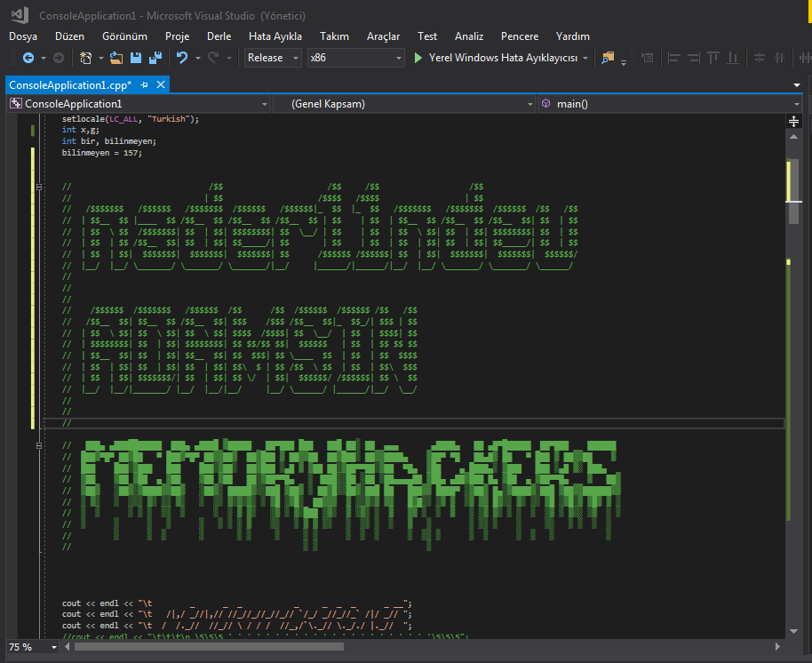Click the vertical scrollbar thumb
The width and height of the screenshot is (812, 663).
(x=793, y=192)
